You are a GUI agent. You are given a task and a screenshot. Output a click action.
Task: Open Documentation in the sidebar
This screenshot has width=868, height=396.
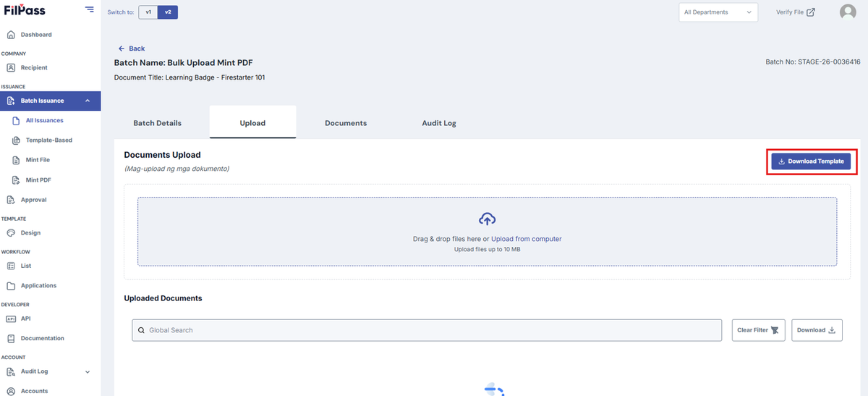tap(42, 338)
